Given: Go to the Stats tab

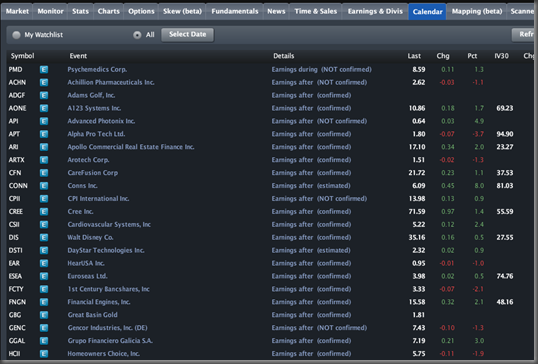Looking at the screenshot, I should pos(80,11).
